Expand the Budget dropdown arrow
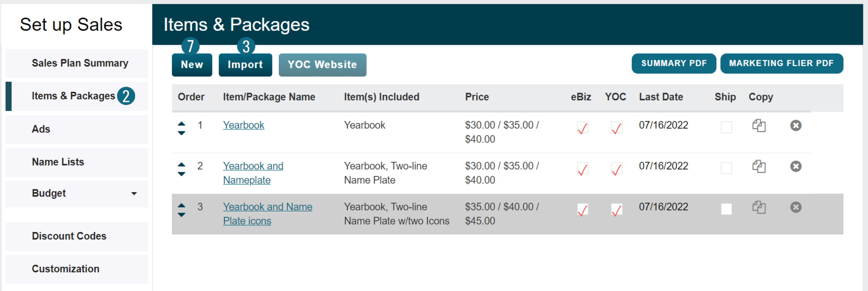 [x=134, y=193]
